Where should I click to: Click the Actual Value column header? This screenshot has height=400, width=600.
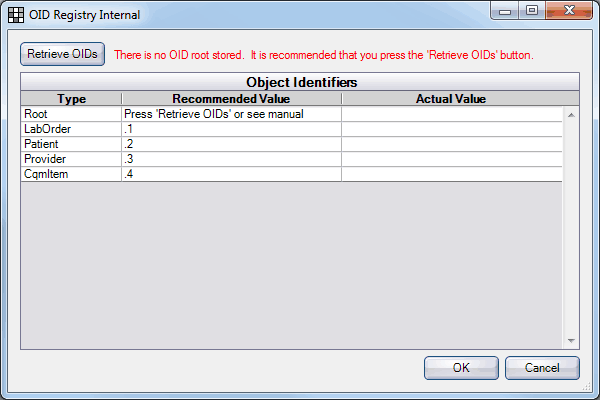point(450,99)
